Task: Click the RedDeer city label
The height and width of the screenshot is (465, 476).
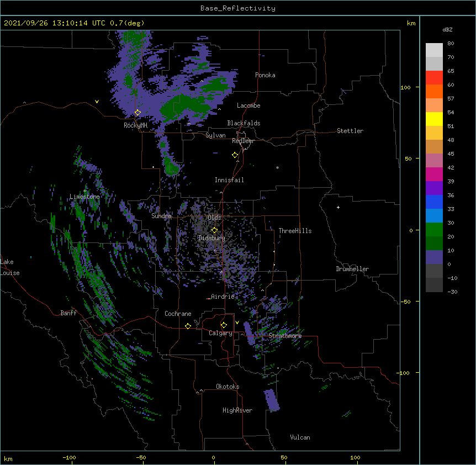Action: tap(243, 141)
